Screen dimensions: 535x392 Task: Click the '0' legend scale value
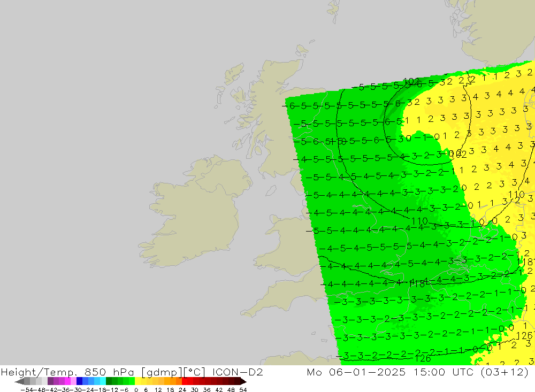(136, 390)
